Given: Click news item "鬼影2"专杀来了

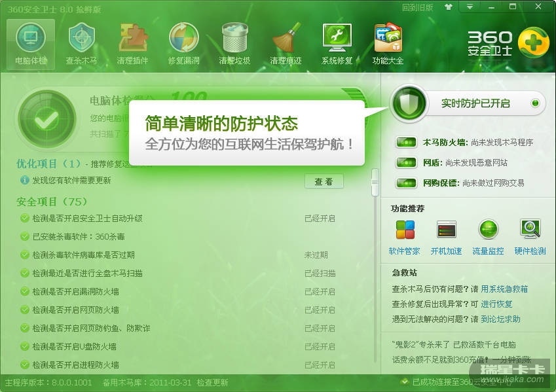Looking at the screenshot, I should [x=454, y=344].
